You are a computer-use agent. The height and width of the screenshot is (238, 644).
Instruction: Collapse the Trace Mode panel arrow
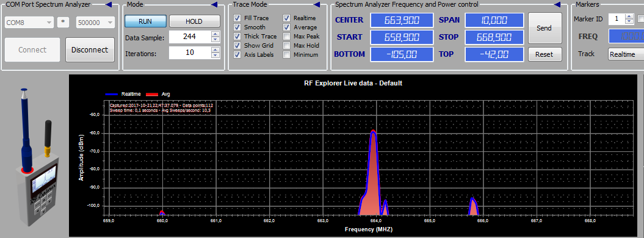(317, 4)
